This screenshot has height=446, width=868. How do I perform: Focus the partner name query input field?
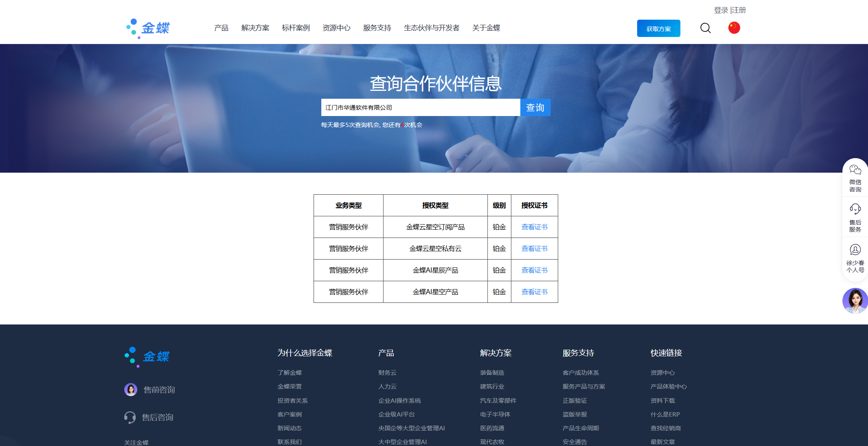(x=420, y=107)
